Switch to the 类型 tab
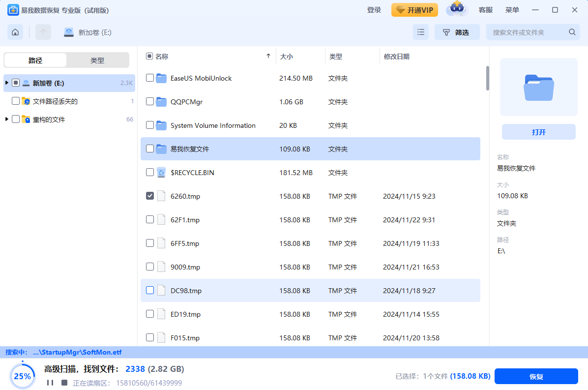Viewport: 588px width, 390px height. tap(97, 60)
